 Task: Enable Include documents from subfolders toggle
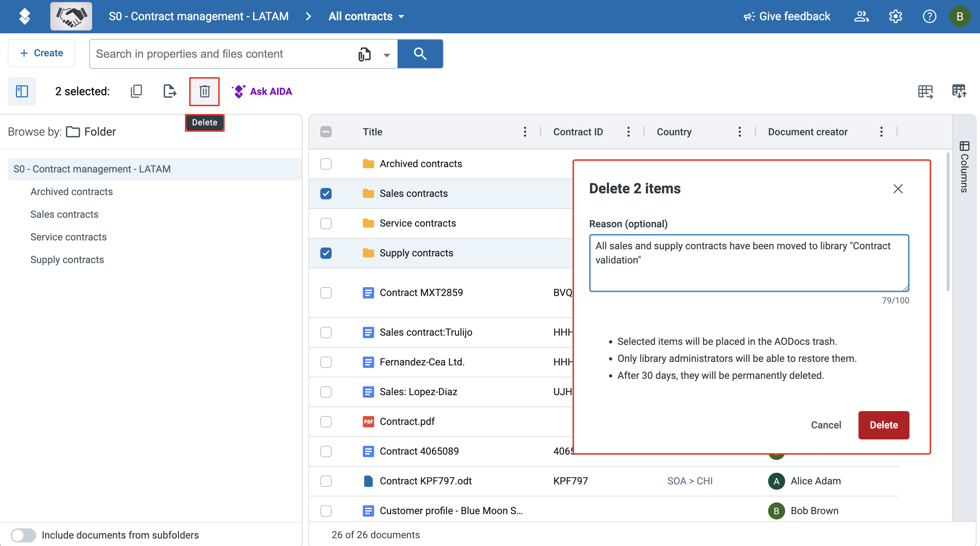(x=23, y=535)
